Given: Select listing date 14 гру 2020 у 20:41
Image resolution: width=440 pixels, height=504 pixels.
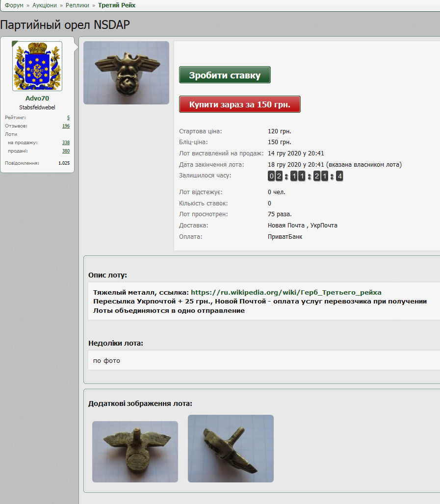Looking at the screenshot, I should click(x=296, y=153).
